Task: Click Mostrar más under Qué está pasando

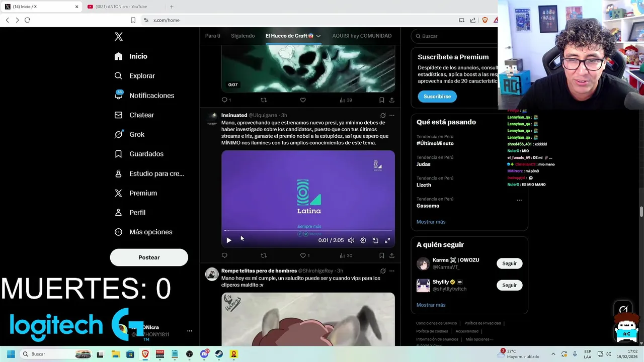Action: [431, 222]
